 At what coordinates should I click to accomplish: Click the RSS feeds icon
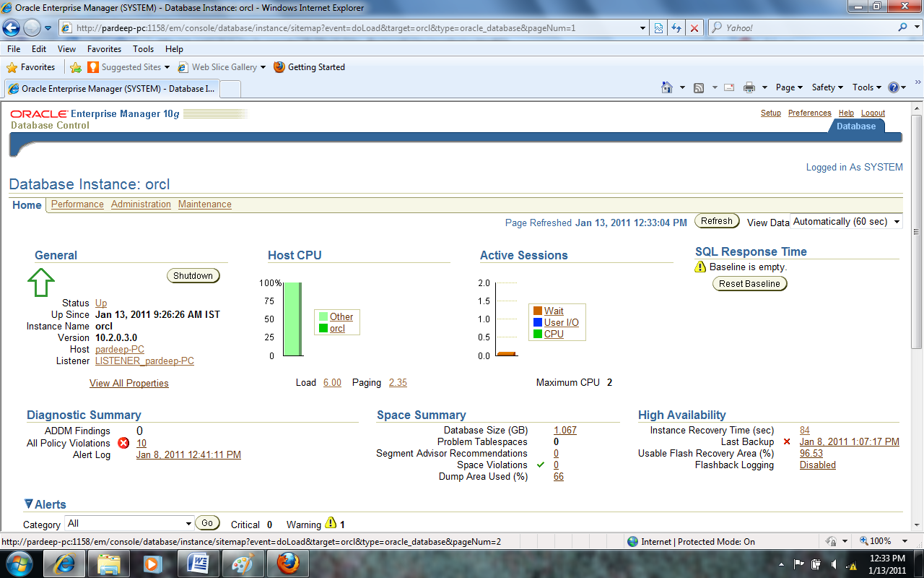(x=699, y=87)
